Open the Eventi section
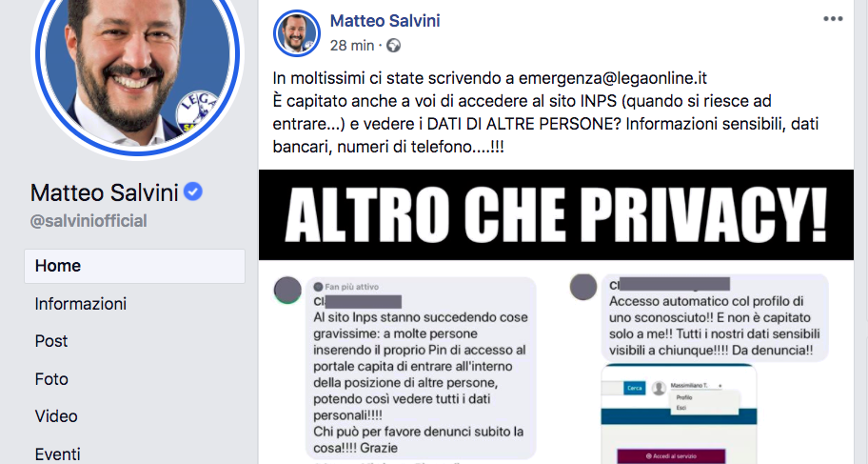Viewport: 868px width, 464px height. (x=57, y=454)
